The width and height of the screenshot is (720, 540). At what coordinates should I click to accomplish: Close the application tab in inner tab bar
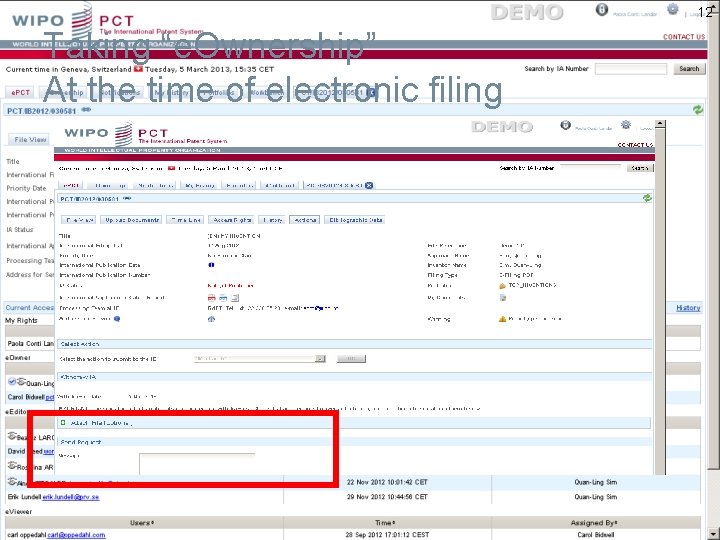[x=369, y=186]
